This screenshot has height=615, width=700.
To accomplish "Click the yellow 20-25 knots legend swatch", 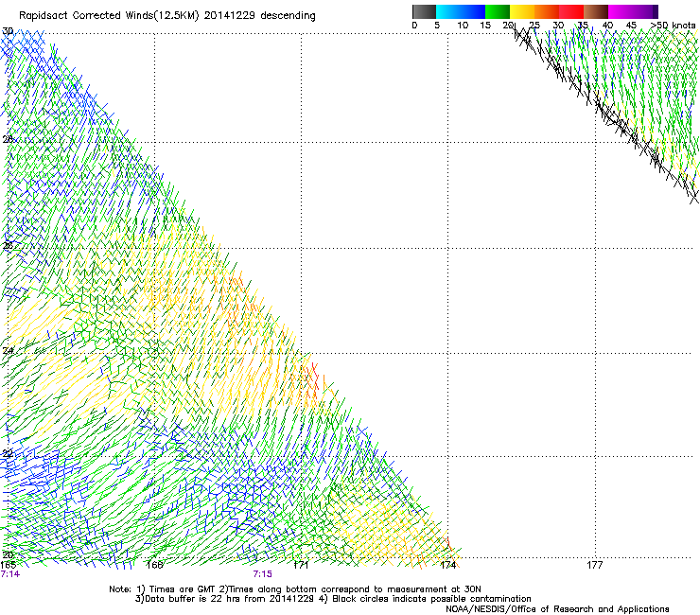I will tap(522, 11).
